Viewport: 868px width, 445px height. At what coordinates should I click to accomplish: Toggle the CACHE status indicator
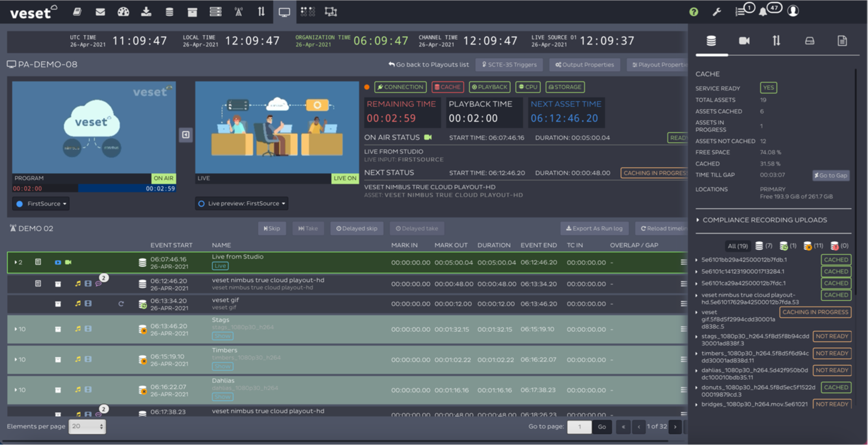[446, 87]
